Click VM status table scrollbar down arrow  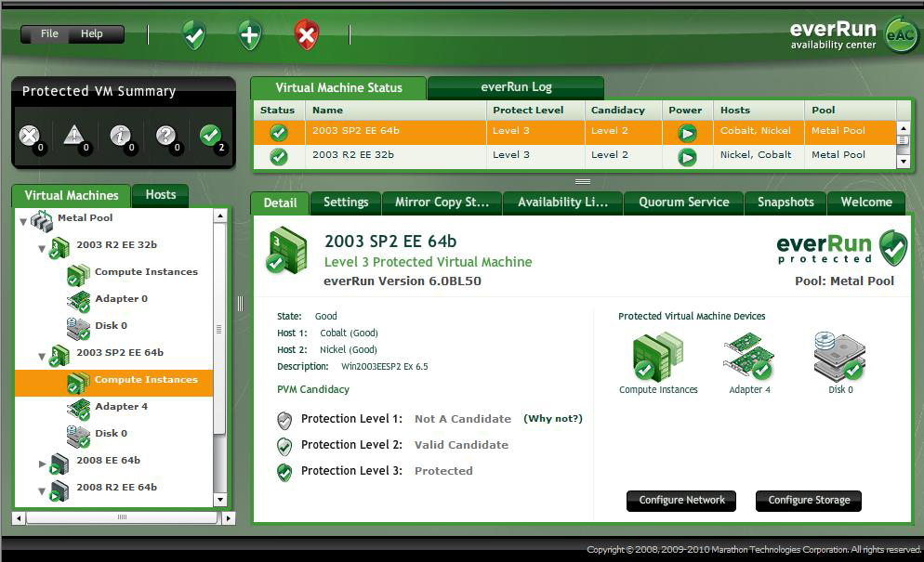(x=903, y=162)
